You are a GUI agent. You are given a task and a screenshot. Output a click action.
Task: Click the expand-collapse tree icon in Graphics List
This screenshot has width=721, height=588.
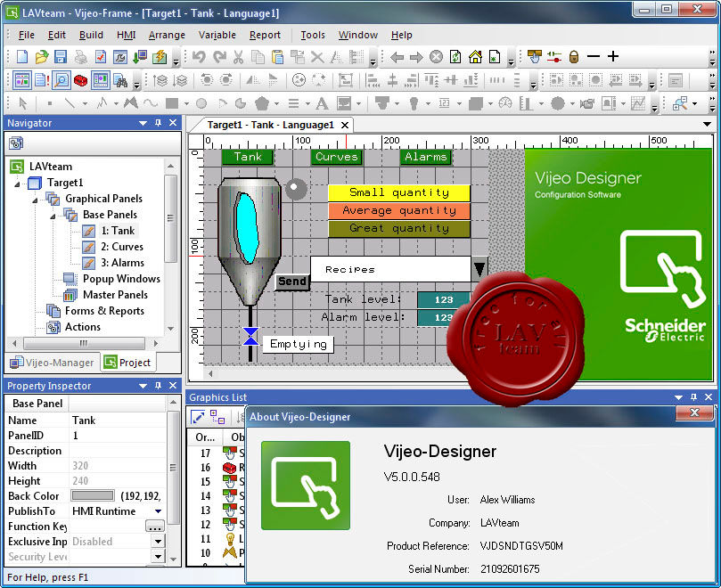pyautogui.click(x=217, y=417)
